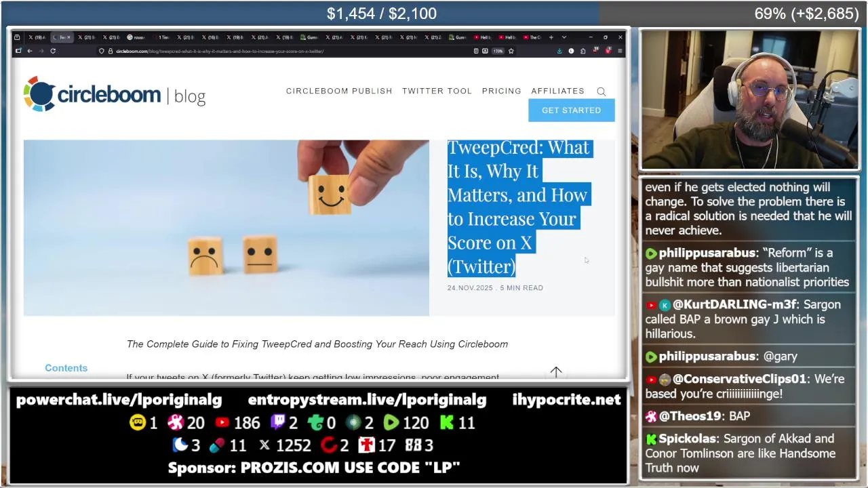Reload the circleboom blog page
The width and height of the screenshot is (868, 488).
coord(53,51)
